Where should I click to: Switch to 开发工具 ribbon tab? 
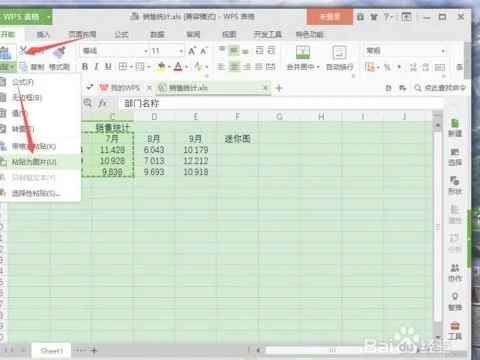click(268, 34)
